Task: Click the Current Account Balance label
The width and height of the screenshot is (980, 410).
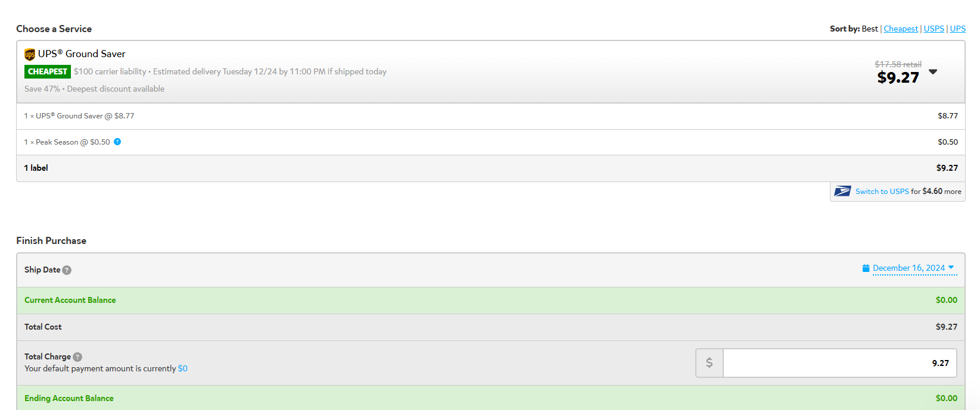Action: click(x=70, y=301)
